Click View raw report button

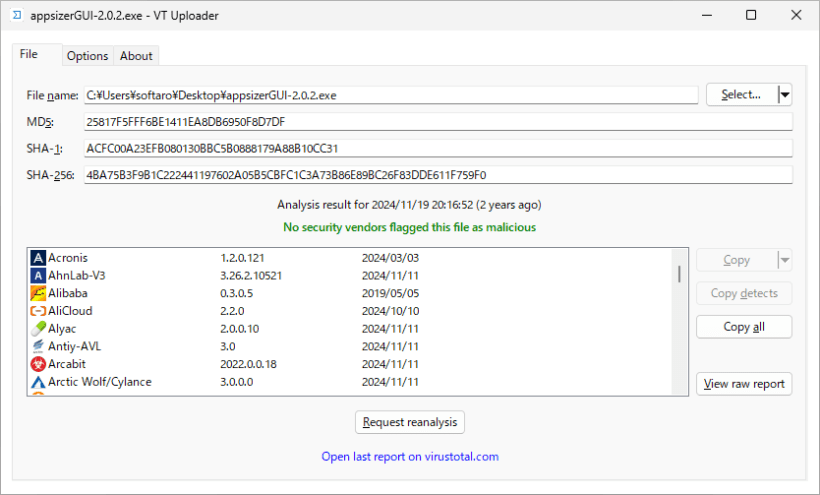[744, 384]
